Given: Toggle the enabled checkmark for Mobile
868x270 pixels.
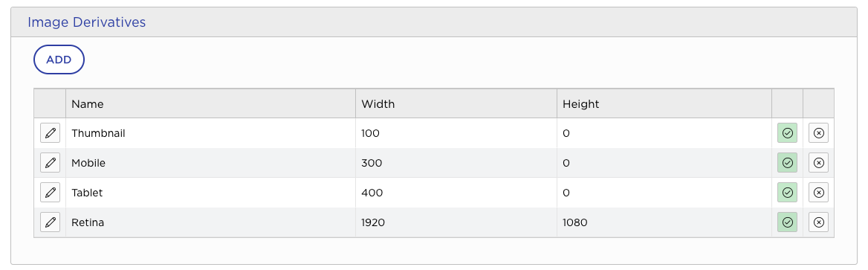Looking at the screenshot, I should [x=787, y=163].
